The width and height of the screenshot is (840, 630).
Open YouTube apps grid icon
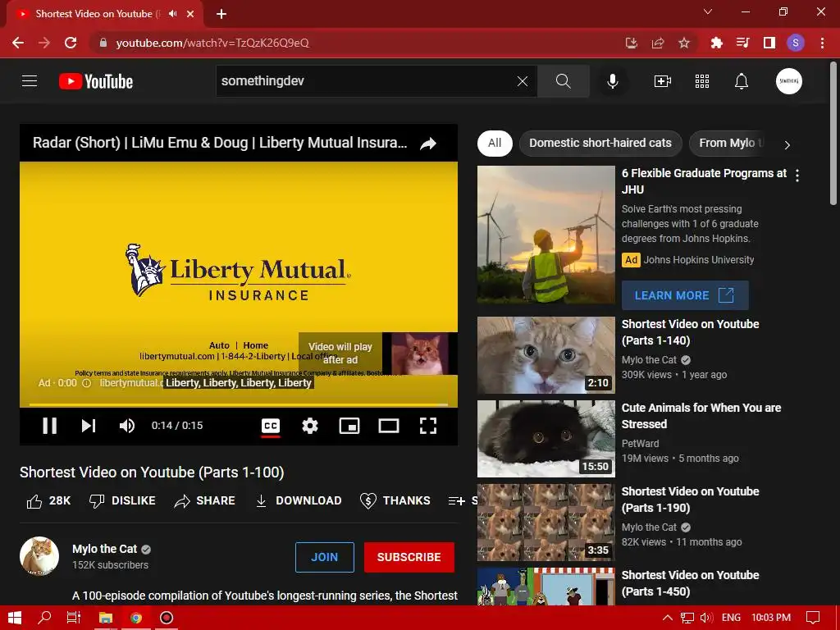pos(702,81)
